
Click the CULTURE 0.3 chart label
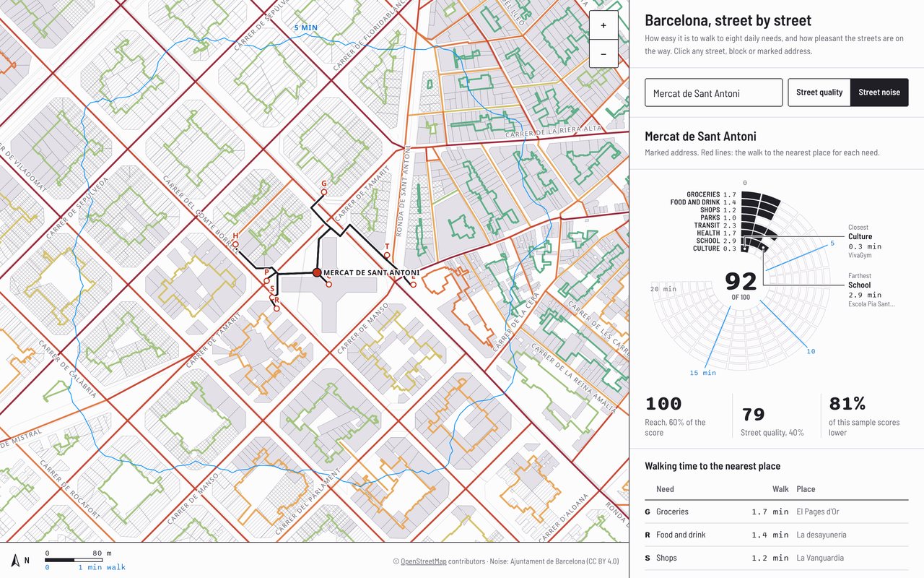tap(715, 249)
